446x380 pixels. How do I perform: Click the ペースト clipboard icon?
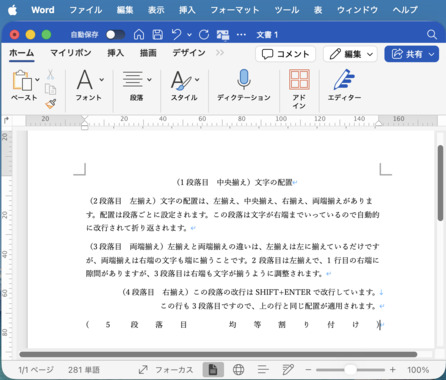coord(22,80)
